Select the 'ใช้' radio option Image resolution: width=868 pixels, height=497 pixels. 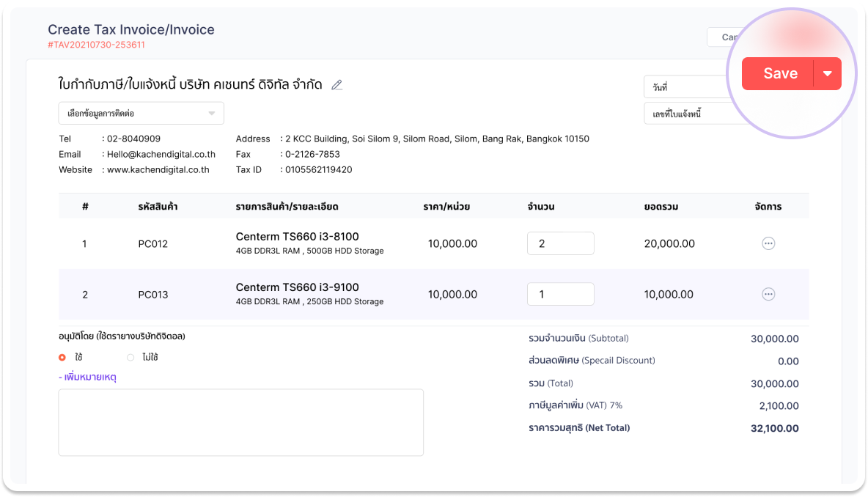[62, 358]
